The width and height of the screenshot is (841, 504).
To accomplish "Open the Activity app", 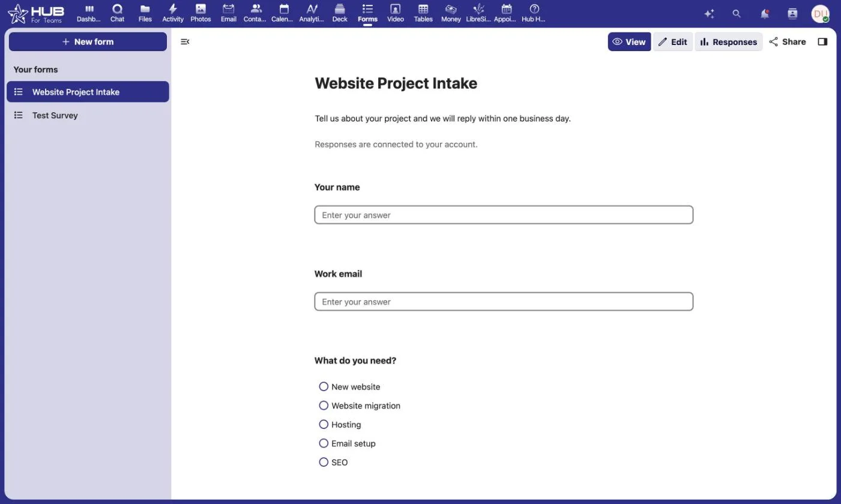I will click(173, 13).
